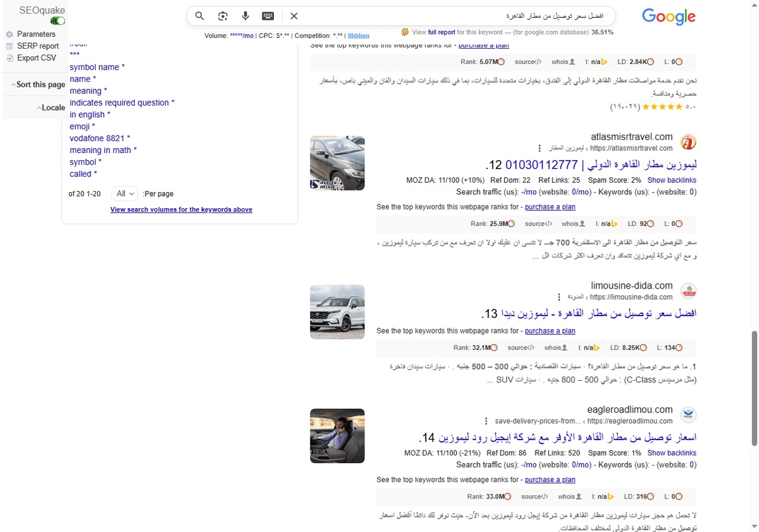Toggle the SEOquake on/off switch
The width and height of the screenshot is (759, 532).
58,20
